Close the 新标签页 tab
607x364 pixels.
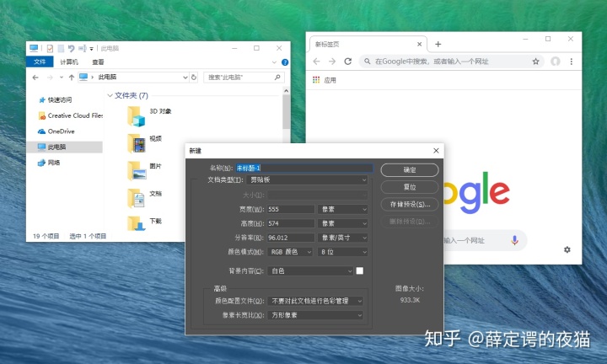click(x=419, y=45)
